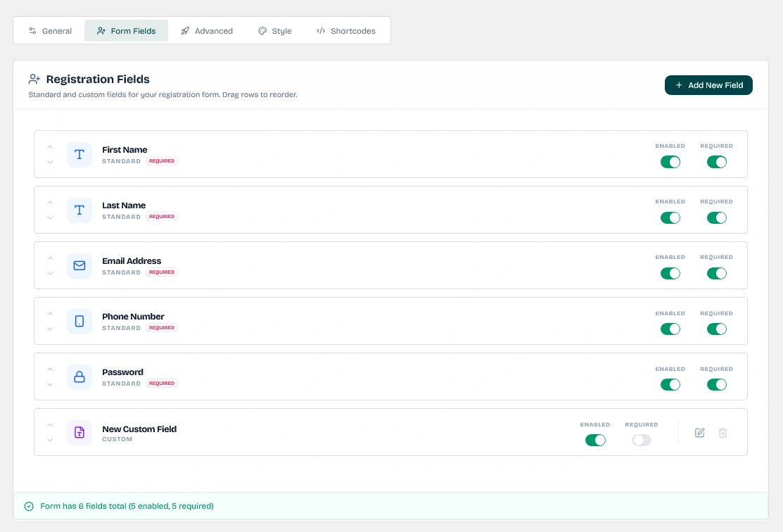Edit the New Custom Field via pencil icon

699,433
